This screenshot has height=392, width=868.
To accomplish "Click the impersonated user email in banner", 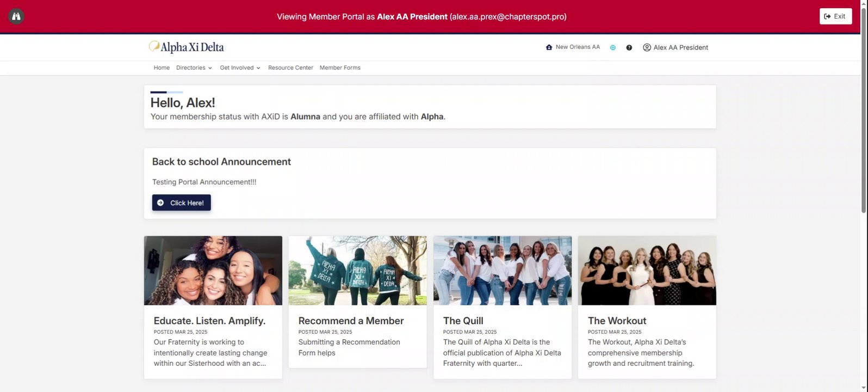I will pyautogui.click(x=508, y=16).
